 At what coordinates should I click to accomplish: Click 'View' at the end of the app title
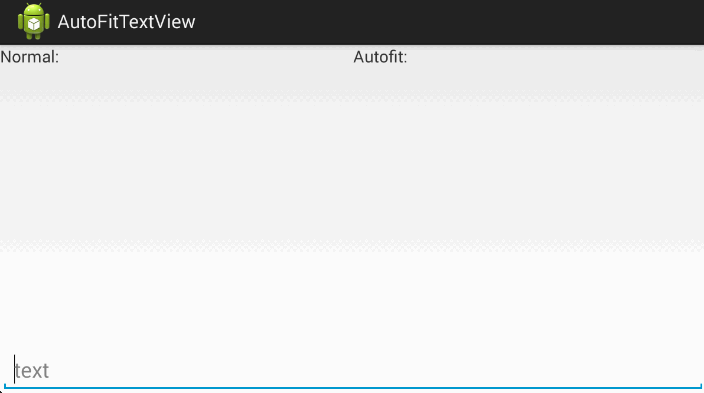point(176,22)
